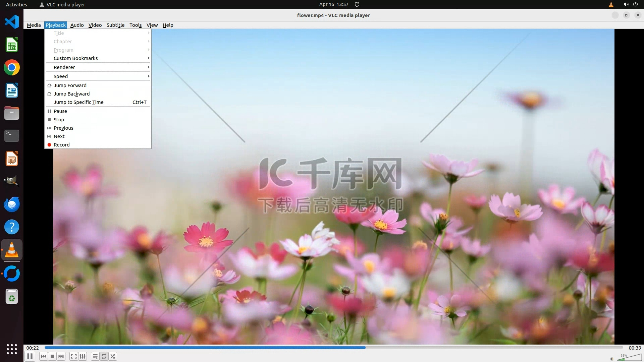The width and height of the screenshot is (644, 362).
Task: Click the previous media toolbar icon
Action: click(43, 356)
